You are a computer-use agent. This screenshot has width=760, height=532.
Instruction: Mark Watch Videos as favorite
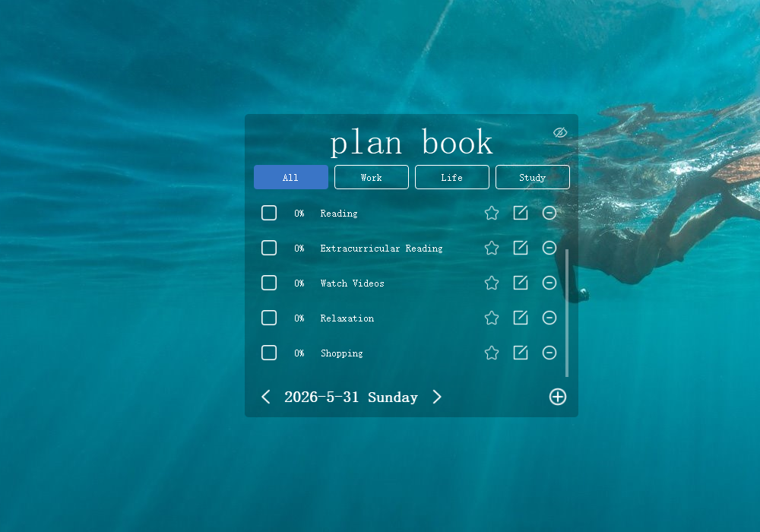[492, 283]
